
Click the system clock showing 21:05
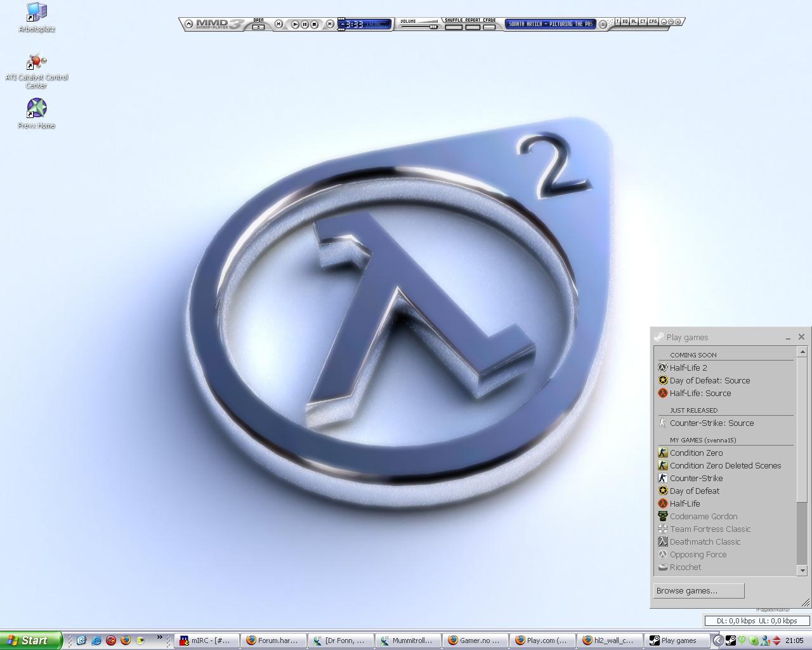pyautogui.click(x=794, y=640)
